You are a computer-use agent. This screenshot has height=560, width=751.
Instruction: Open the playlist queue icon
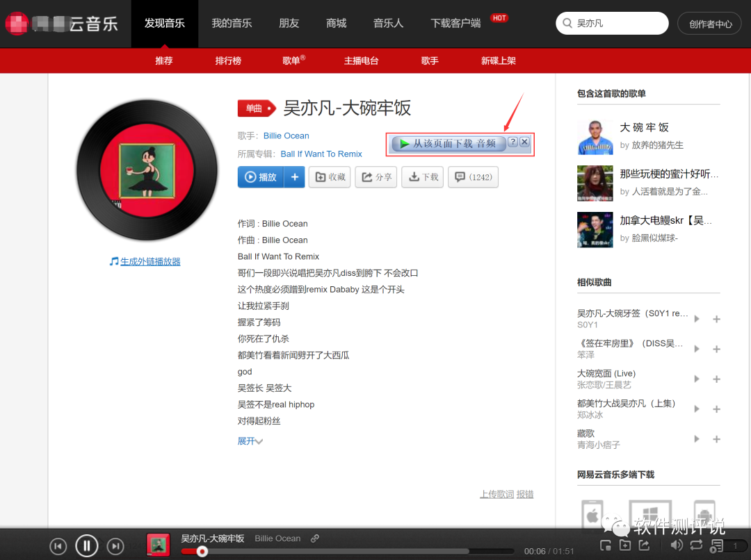pos(716,545)
